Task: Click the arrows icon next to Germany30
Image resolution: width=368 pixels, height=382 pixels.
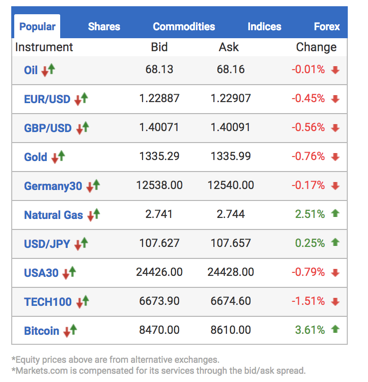Action: tap(93, 186)
